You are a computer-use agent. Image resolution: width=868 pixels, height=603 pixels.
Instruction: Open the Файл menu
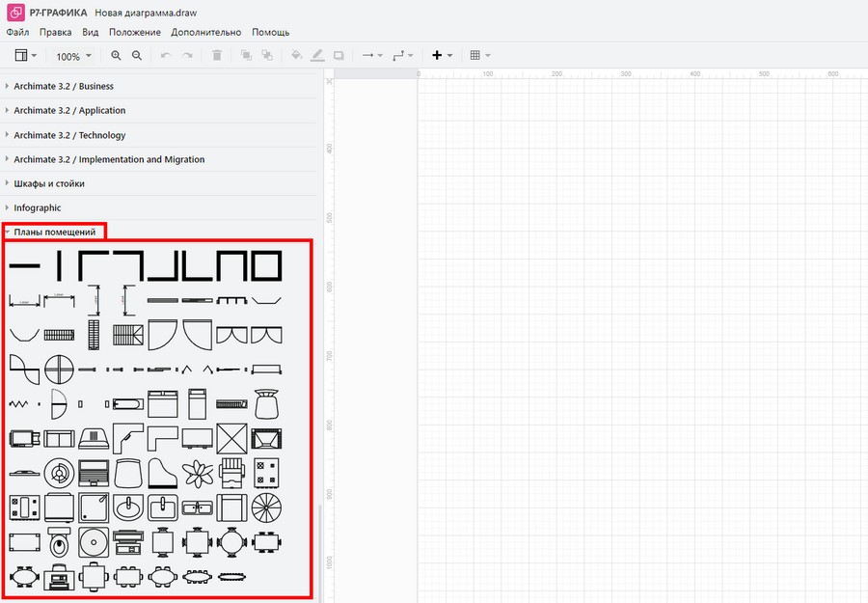point(17,32)
